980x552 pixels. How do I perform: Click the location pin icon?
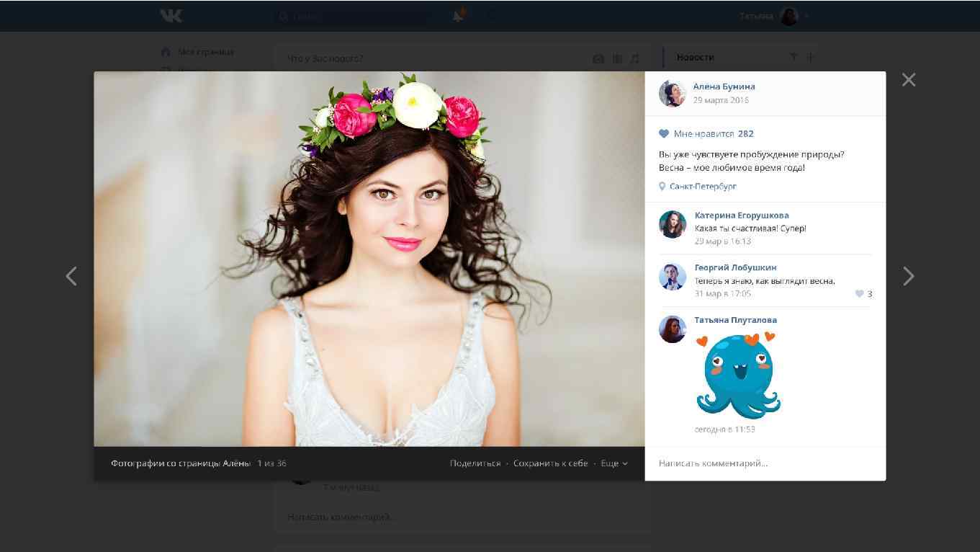click(662, 187)
